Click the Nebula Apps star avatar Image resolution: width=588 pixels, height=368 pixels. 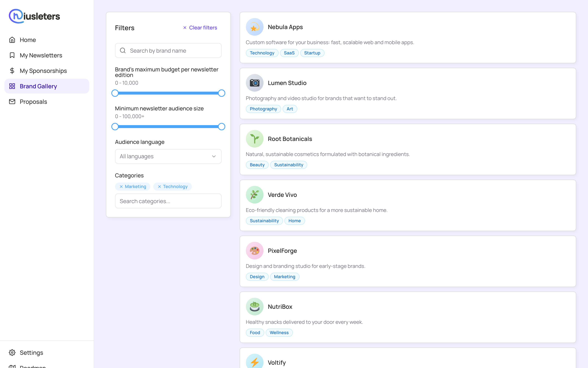click(x=254, y=27)
